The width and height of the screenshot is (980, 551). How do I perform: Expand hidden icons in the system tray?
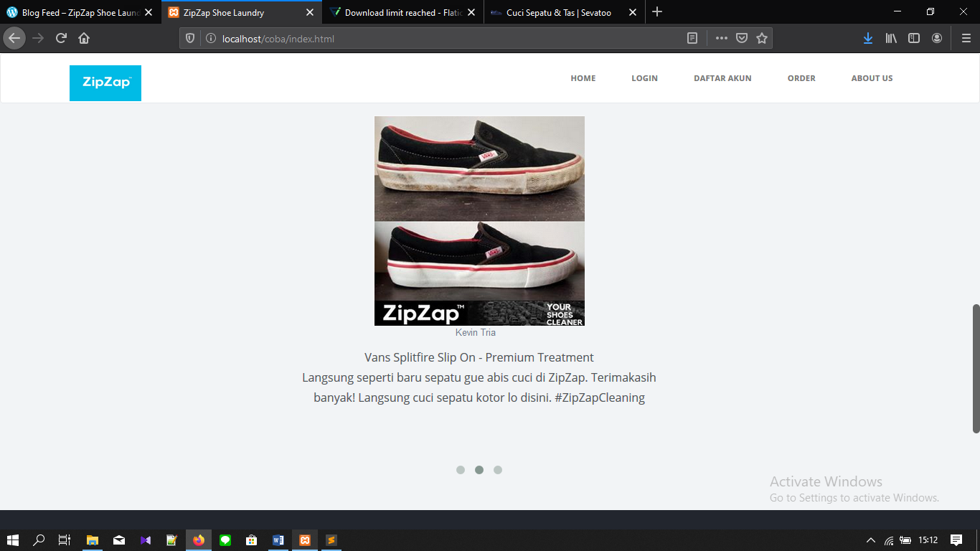(870, 540)
